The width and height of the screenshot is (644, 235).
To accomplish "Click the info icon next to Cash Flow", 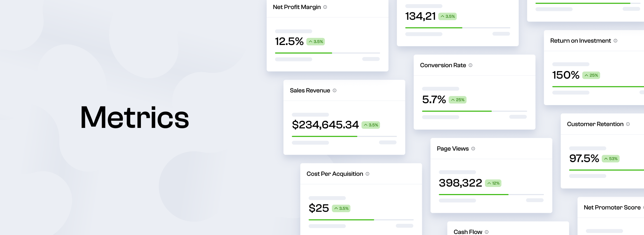I will (x=486, y=232).
